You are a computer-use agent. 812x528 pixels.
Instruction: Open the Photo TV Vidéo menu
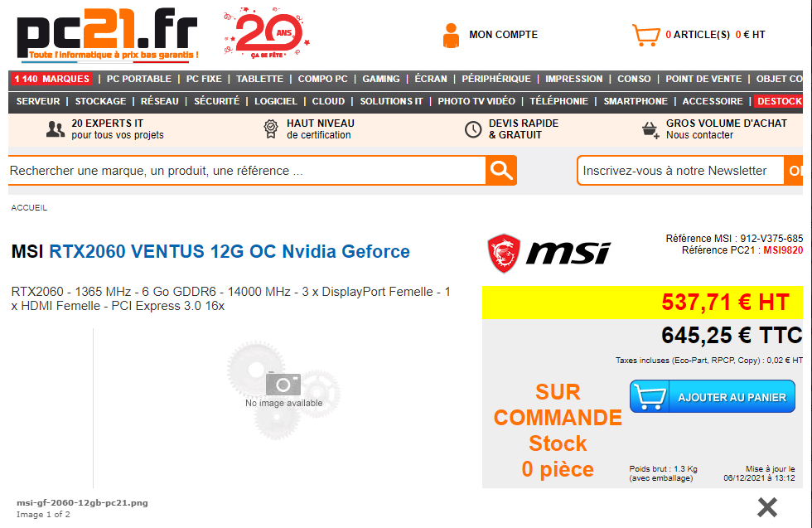476,101
